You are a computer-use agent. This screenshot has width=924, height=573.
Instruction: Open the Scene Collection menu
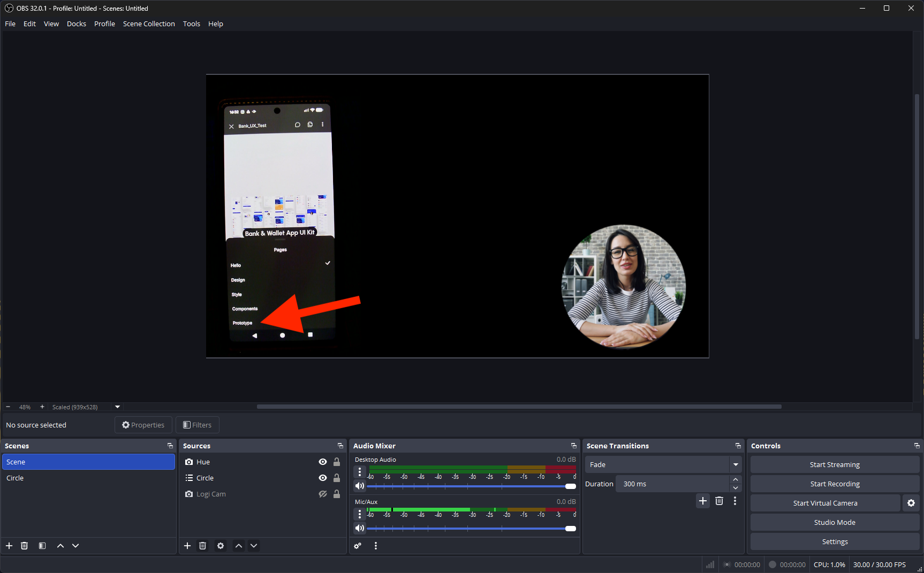[149, 24]
